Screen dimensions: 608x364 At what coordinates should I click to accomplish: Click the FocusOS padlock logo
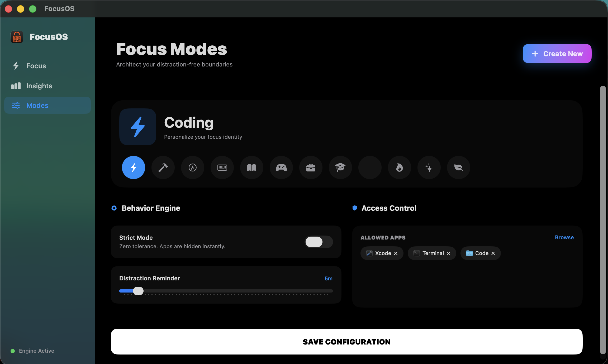point(17,37)
